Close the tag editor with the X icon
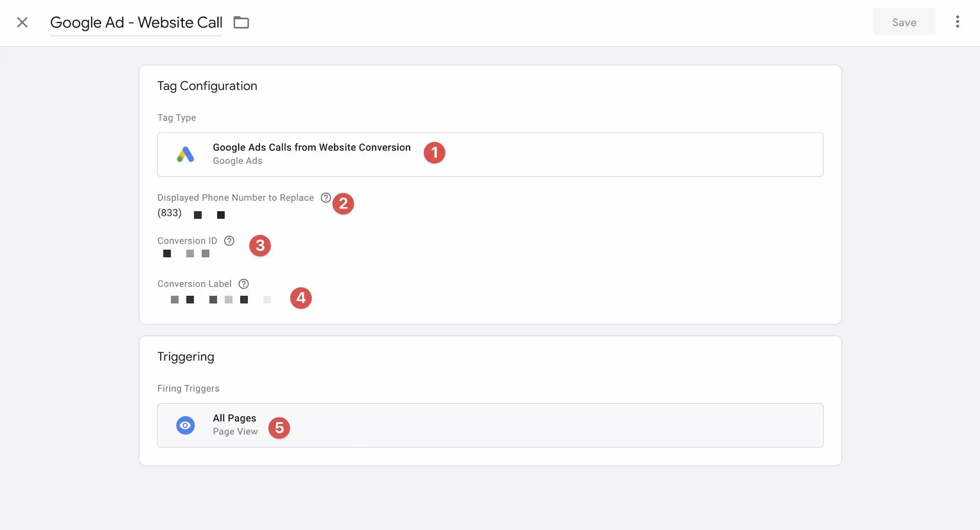The height and width of the screenshot is (530, 980). click(22, 23)
